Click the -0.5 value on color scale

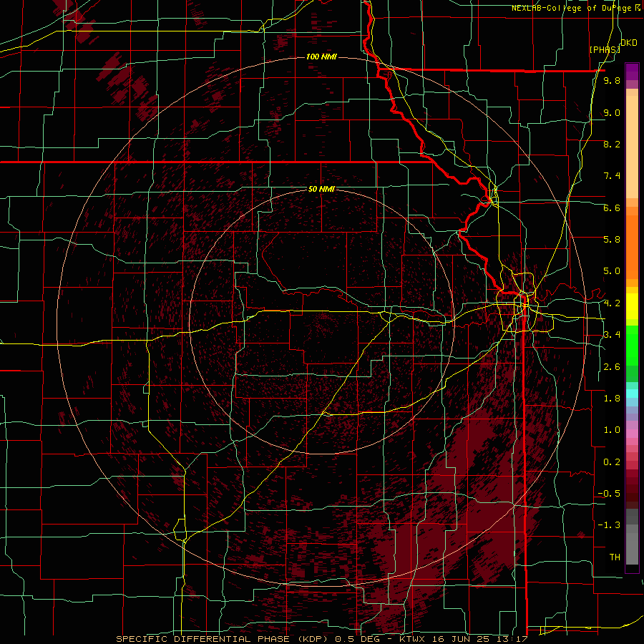[609, 494]
